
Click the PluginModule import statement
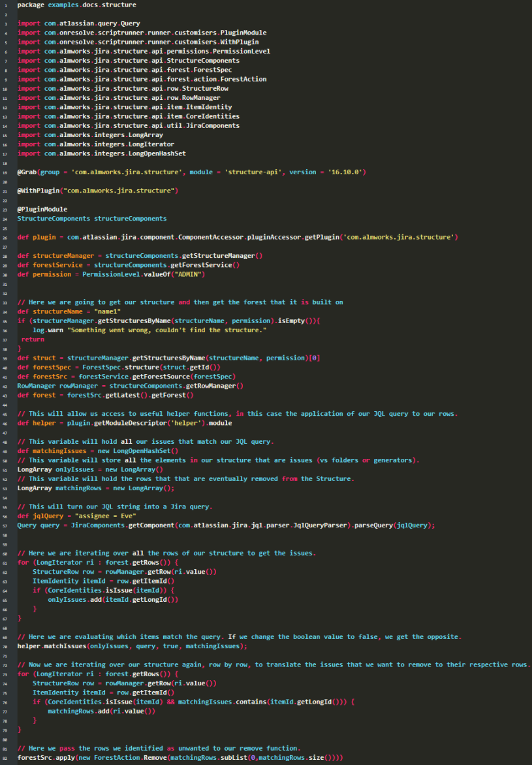(x=142, y=33)
